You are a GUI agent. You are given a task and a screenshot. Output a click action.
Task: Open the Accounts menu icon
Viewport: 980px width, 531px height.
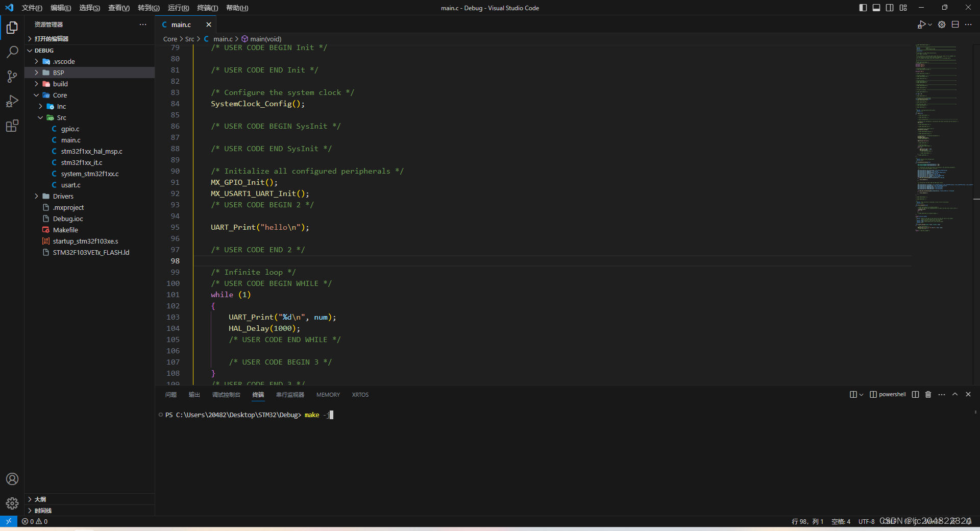[12, 479]
